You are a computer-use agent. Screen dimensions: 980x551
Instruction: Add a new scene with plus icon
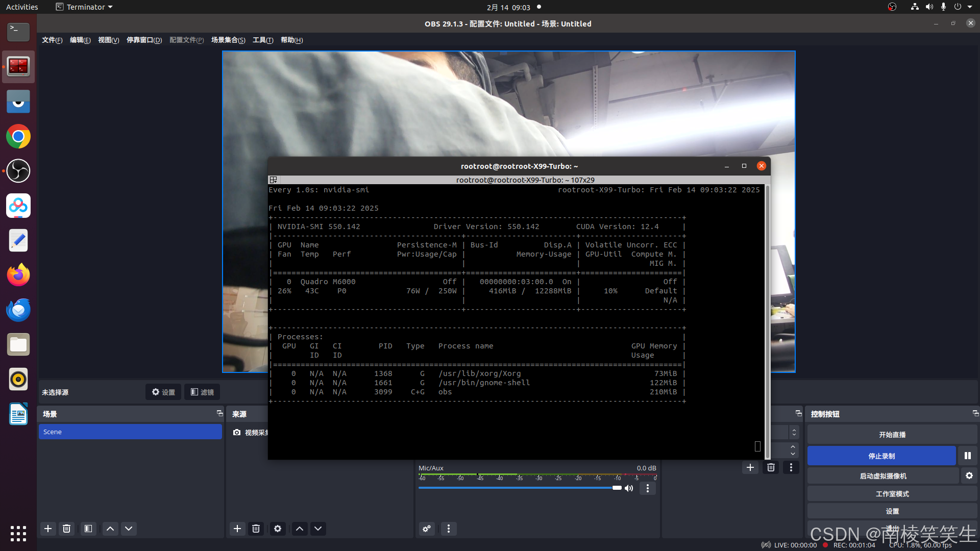pos(48,529)
